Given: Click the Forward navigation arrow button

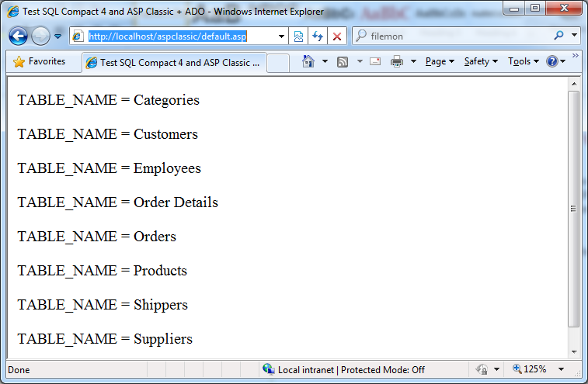Looking at the screenshot, I should 40,36.
